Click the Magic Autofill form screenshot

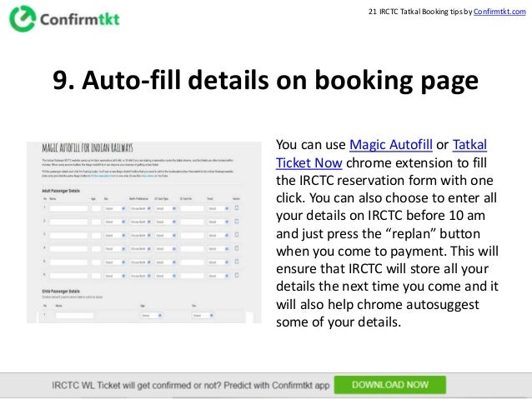pyautogui.click(x=144, y=232)
